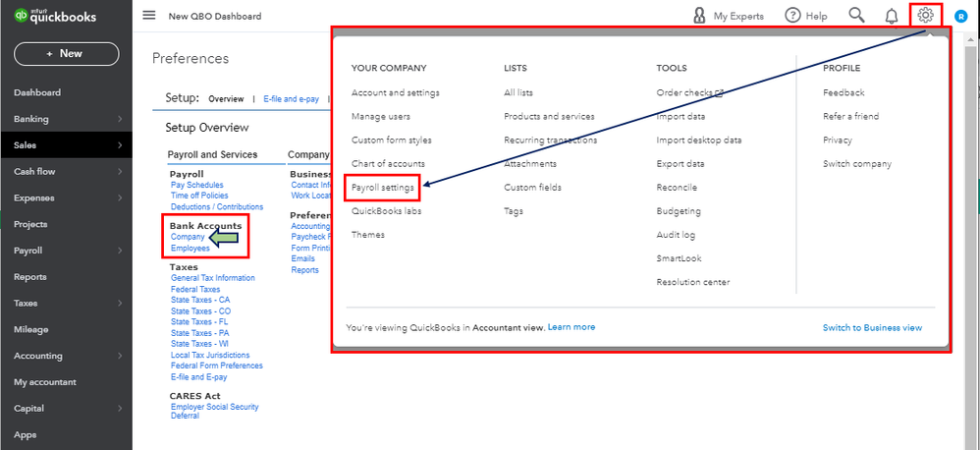Open Import data tool
The width and height of the screenshot is (980, 450).
[681, 116]
